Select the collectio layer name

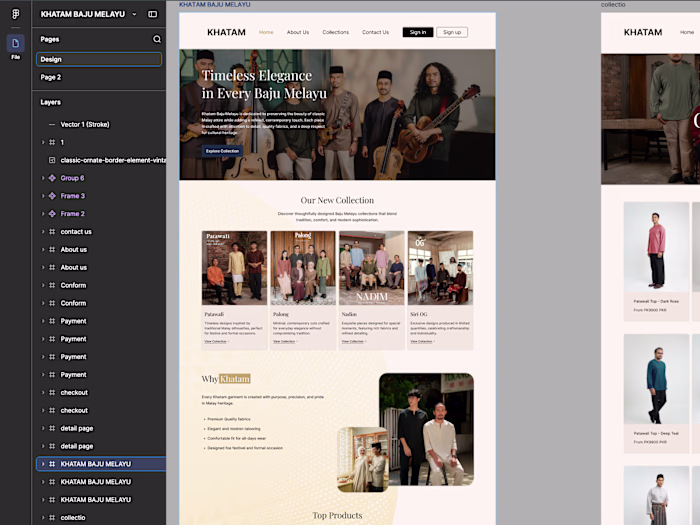click(x=73, y=518)
